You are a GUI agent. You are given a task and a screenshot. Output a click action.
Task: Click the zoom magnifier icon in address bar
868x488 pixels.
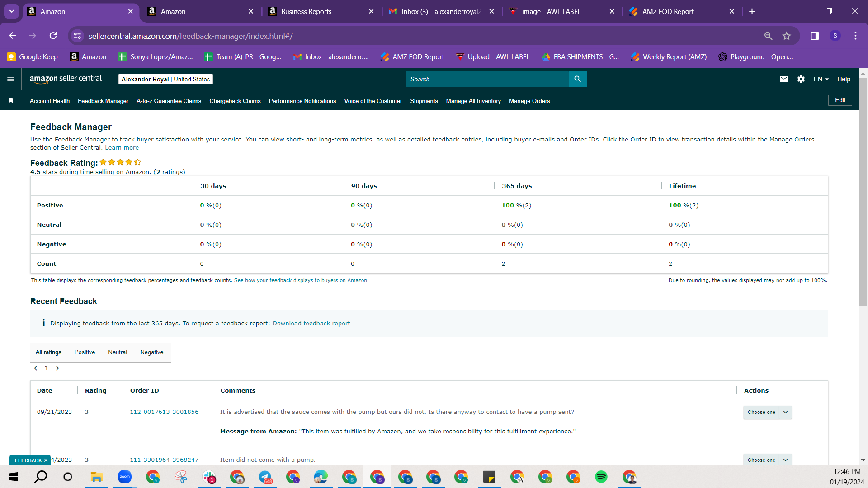[768, 36]
